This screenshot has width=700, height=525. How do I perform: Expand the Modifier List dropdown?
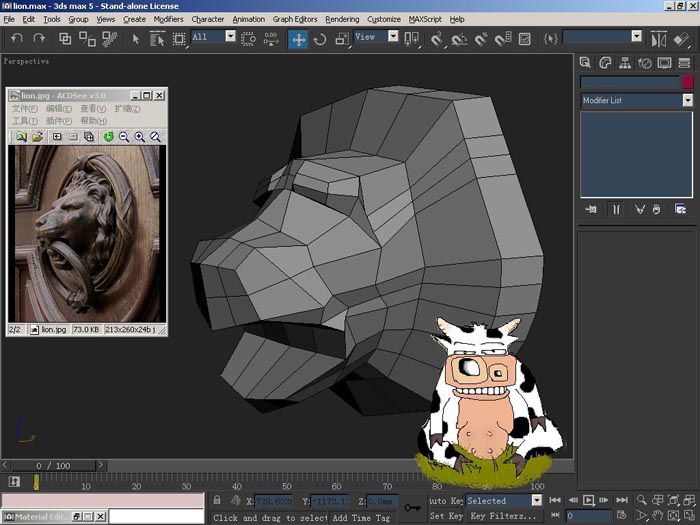[688, 100]
